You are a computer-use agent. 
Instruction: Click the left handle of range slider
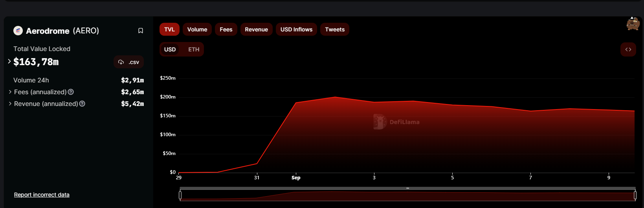[180, 195]
